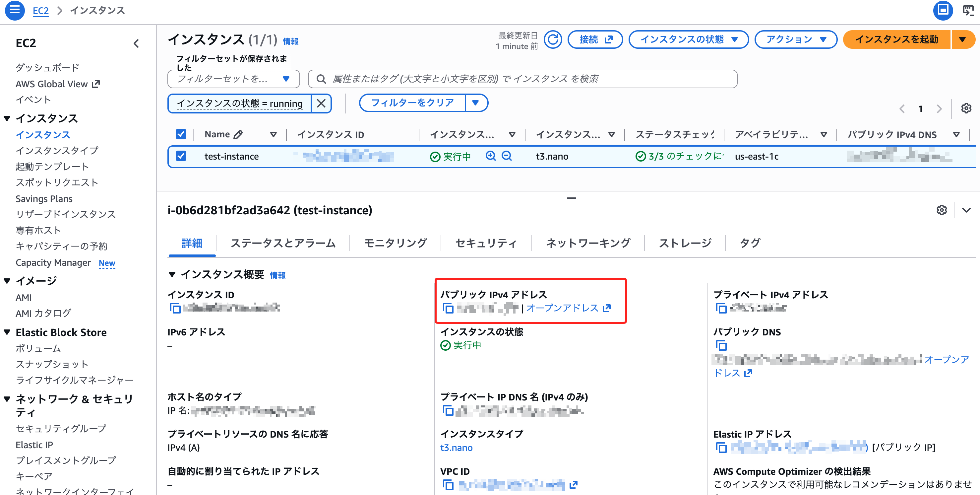Open the launch instance split-button arrow
This screenshot has width=980, height=495.
pos(962,39)
